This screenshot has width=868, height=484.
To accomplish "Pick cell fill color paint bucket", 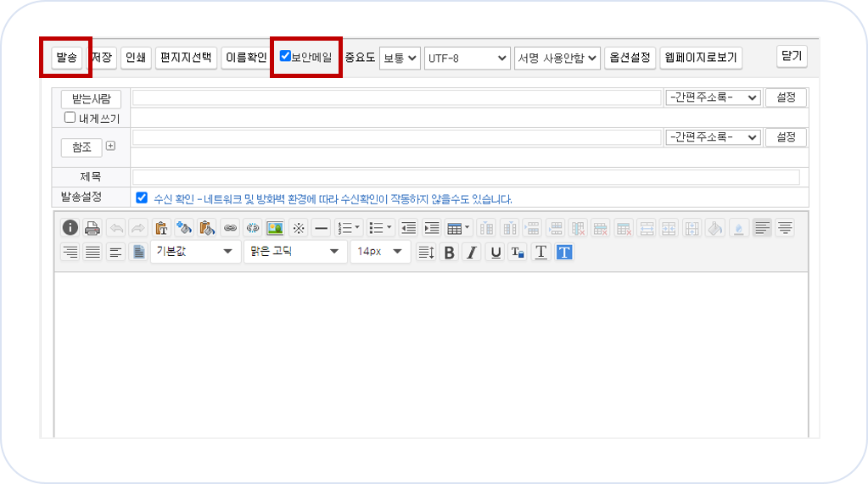I will click(x=715, y=228).
